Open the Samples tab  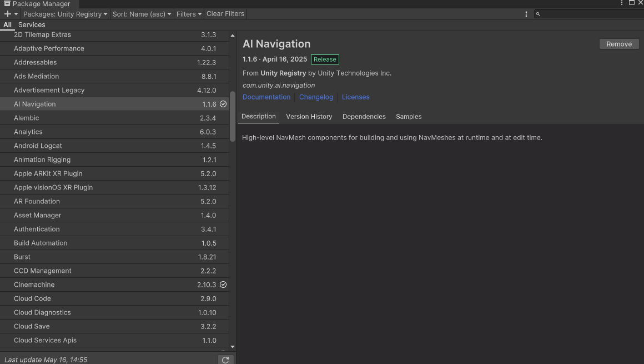coord(409,116)
